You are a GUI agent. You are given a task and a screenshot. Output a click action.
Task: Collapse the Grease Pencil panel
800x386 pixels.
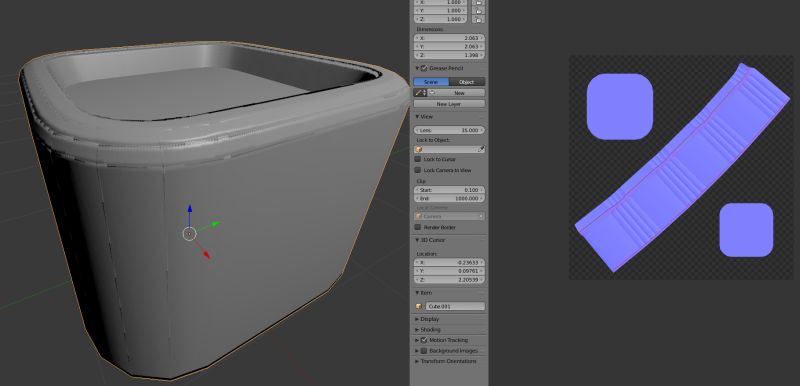click(x=417, y=68)
